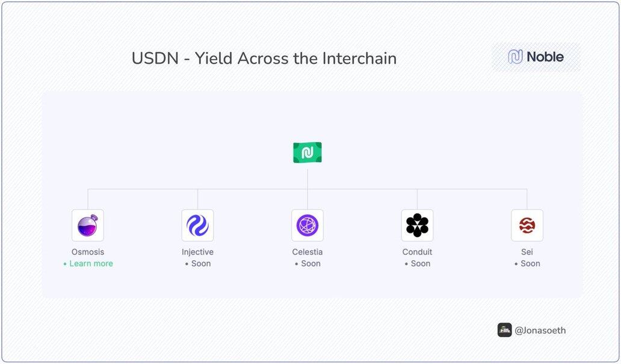Click the Injective logo icon
The width and height of the screenshot is (621, 364).
click(x=197, y=226)
